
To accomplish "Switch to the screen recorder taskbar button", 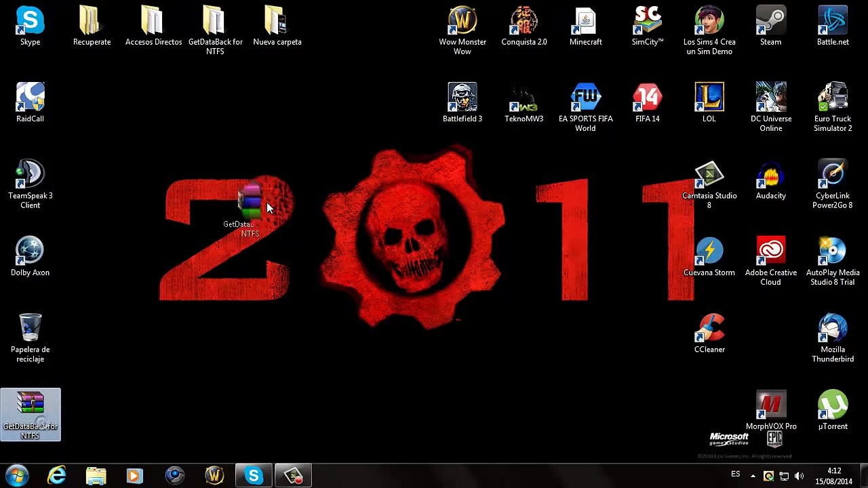I will tap(294, 476).
